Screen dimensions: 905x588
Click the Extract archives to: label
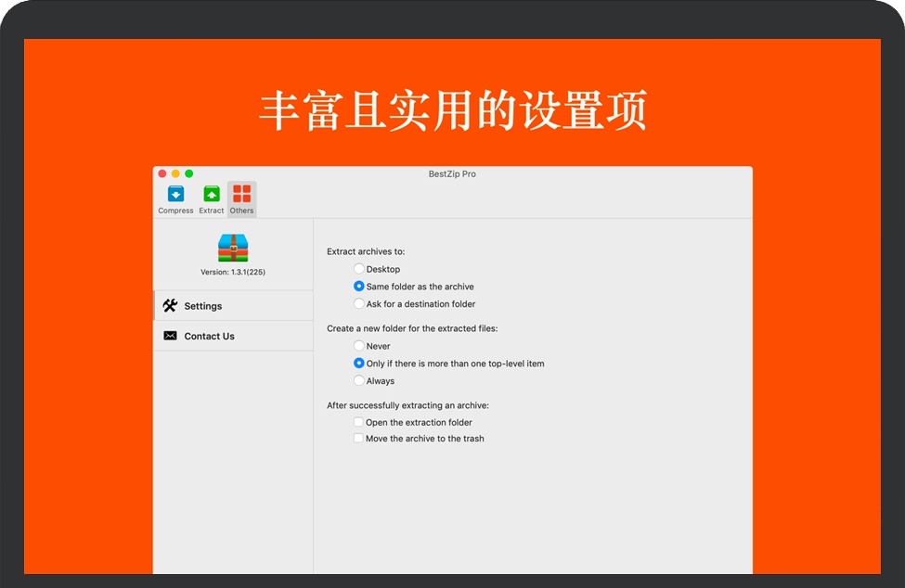[366, 251]
